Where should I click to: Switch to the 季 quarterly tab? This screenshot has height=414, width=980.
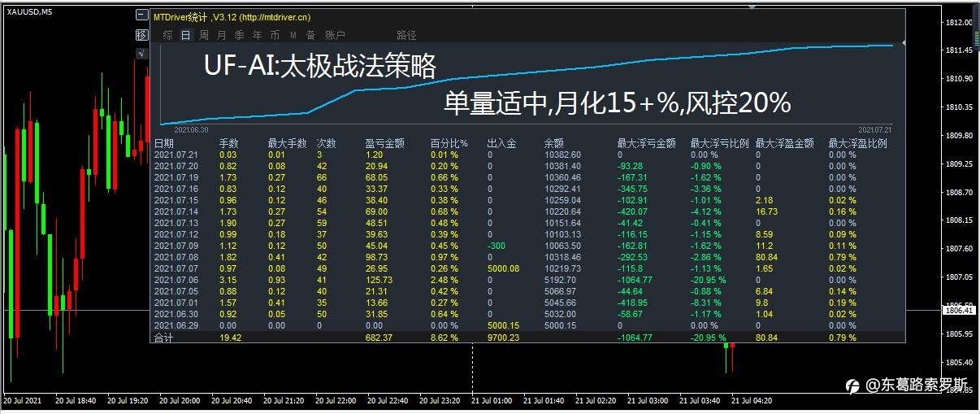point(239,35)
